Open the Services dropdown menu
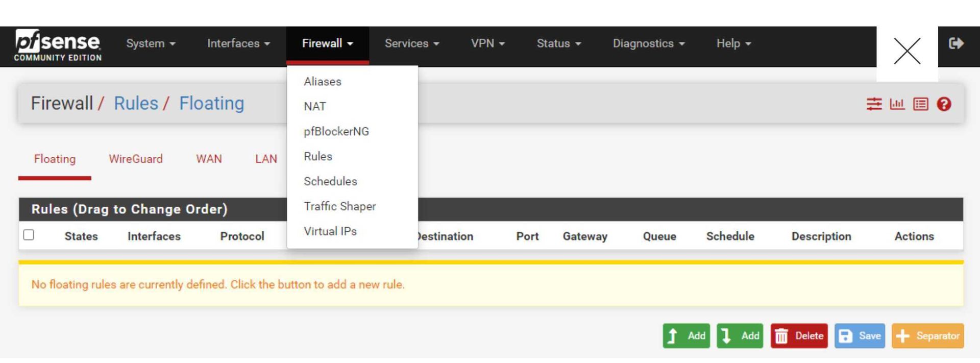 (411, 43)
